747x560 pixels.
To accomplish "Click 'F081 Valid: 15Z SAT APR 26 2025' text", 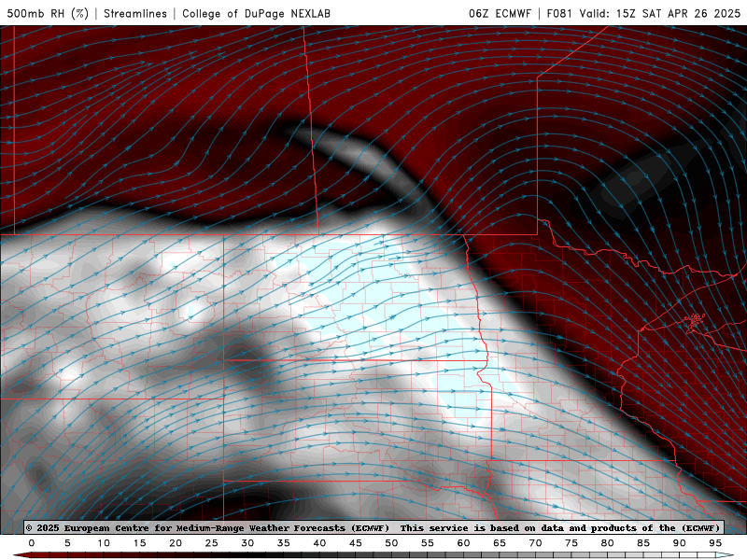I will coord(643,13).
